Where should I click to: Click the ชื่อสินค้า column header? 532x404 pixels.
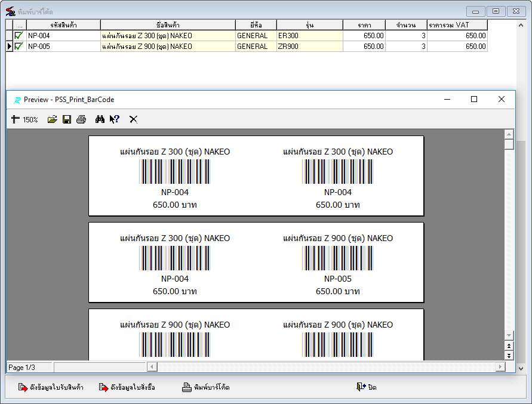[x=168, y=24]
